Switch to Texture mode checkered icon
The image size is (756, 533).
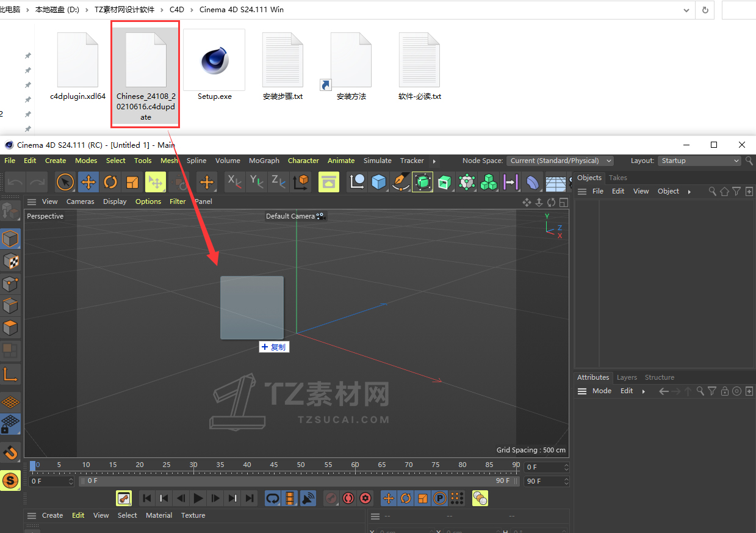10,261
